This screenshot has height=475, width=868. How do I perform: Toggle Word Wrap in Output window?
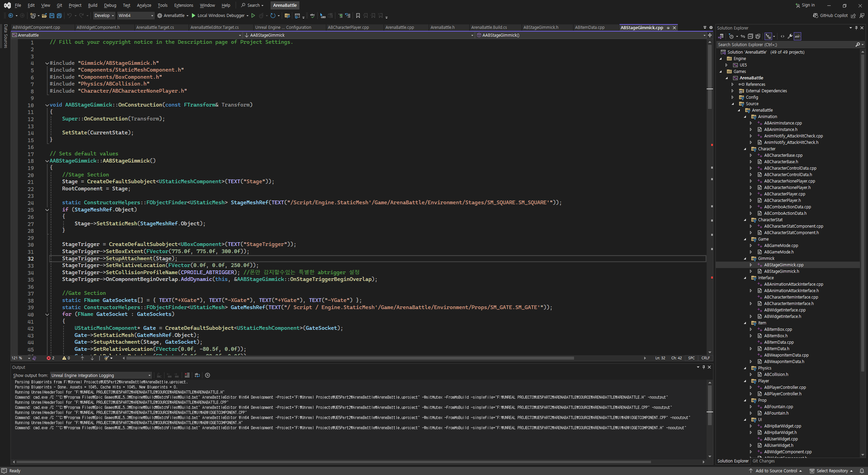coord(197,375)
